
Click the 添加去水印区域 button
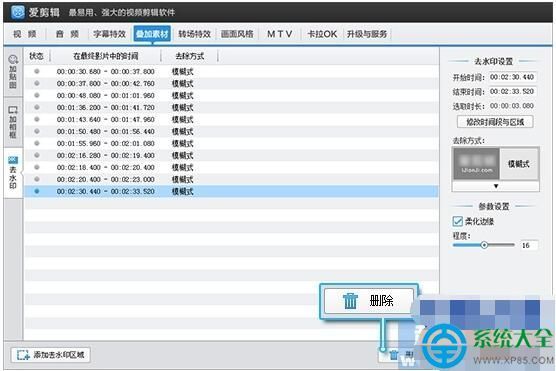pos(51,355)
